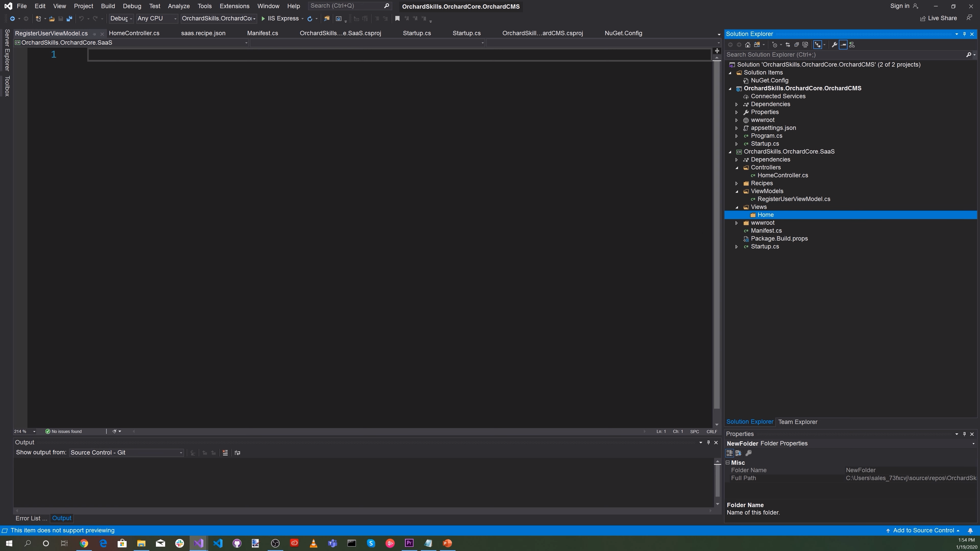This screenshot has height=551, width=980.
Task: Click the Categorized view icon in Properties
Action: click(x=729, y=453)
